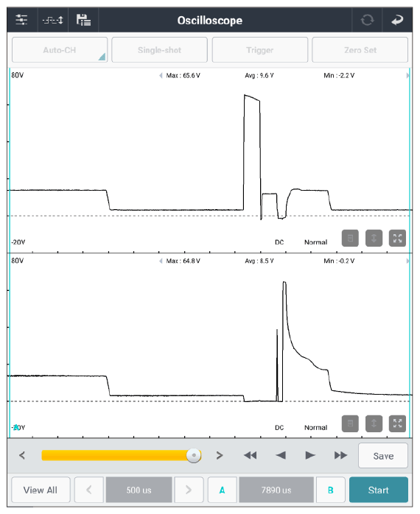Tap vertical adjust icon on top channel
This screenshot has width=420, height=514.
click(374, 239)
